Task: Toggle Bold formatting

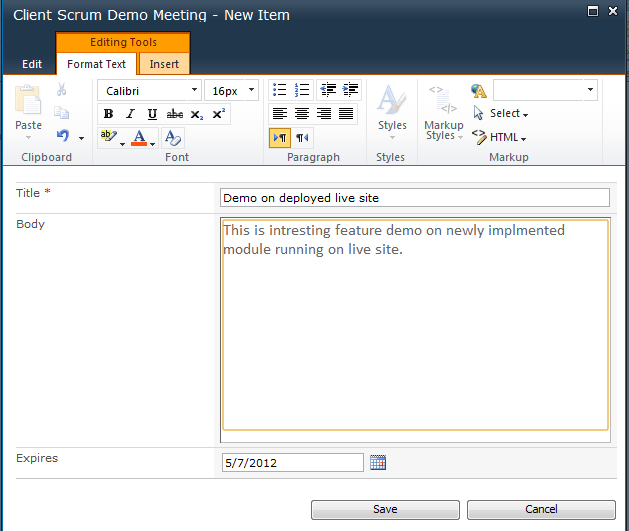Action: pyautogui.click(x=108, y=114)
